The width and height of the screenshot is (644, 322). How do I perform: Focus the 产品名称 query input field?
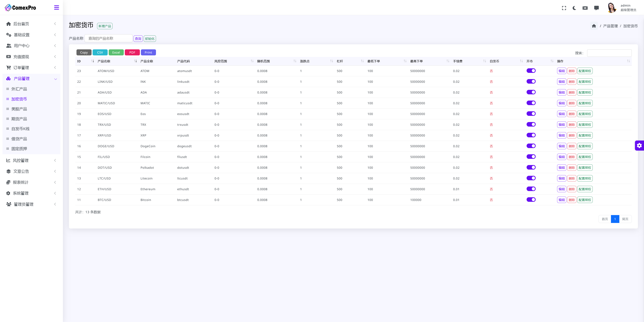(108, 39)
